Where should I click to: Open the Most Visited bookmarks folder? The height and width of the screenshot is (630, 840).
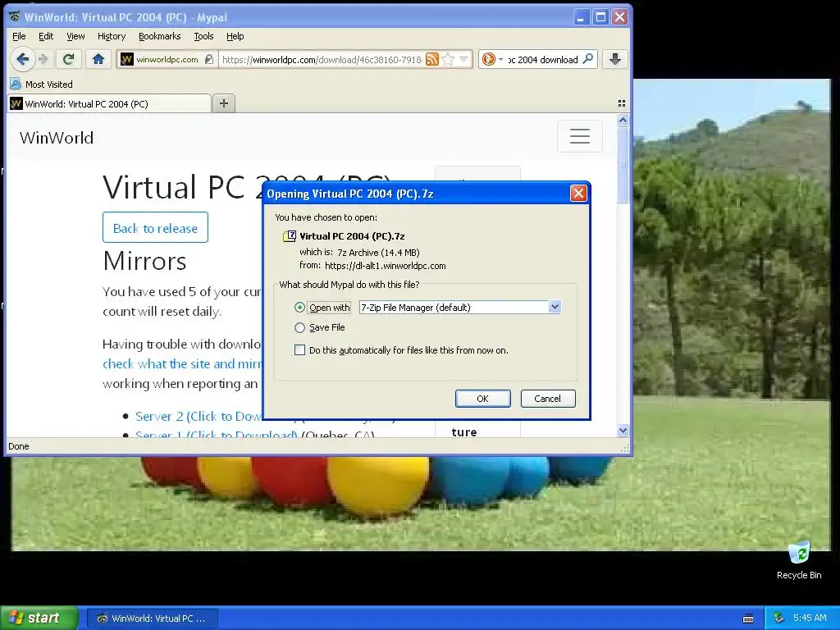pyautogui.click(x=41, y=84)
